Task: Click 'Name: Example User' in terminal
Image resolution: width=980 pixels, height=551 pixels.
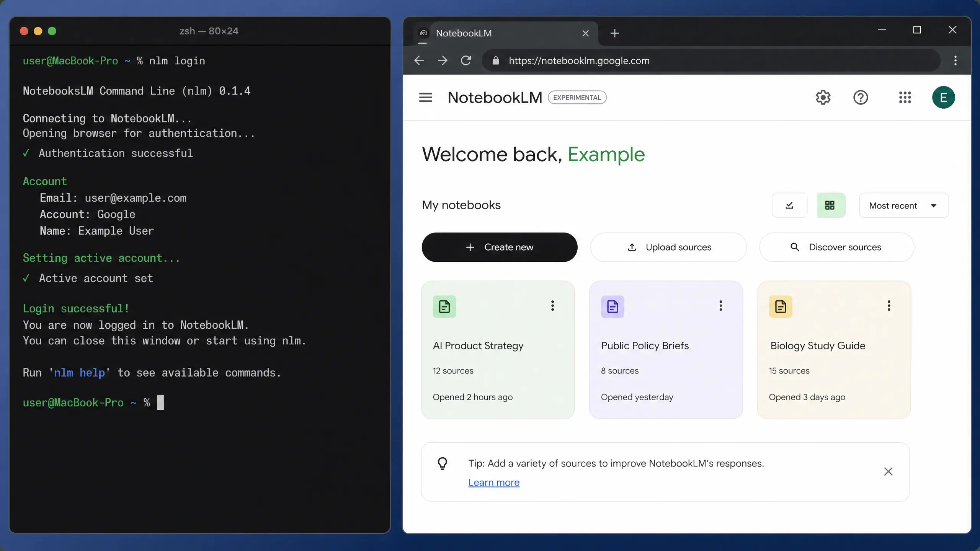Action: (x=97, y=231)
